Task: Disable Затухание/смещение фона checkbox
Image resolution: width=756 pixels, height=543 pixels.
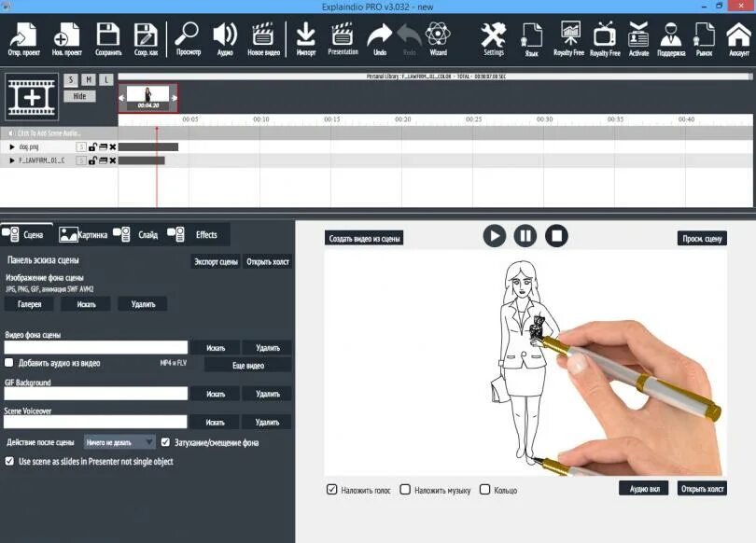Action: pos(165,440)
